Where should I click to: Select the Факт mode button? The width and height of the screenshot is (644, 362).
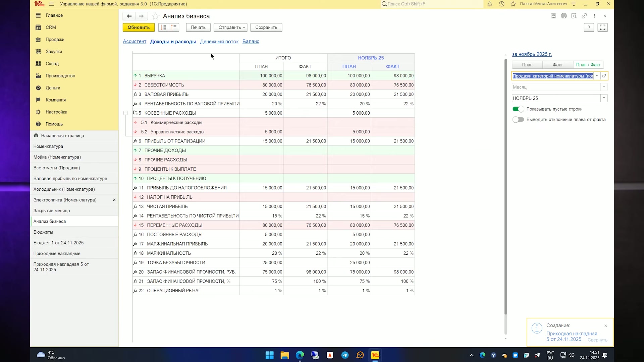pyautogui.click(x=558, y=65)
